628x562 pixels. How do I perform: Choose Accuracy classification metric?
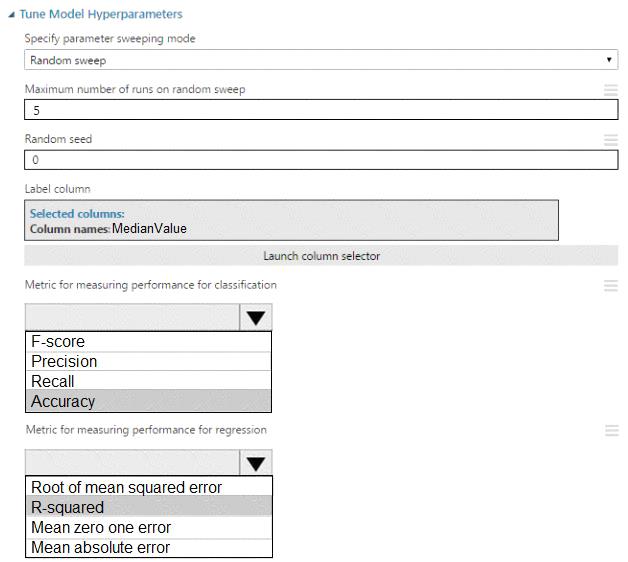click(x=148, y=402)
